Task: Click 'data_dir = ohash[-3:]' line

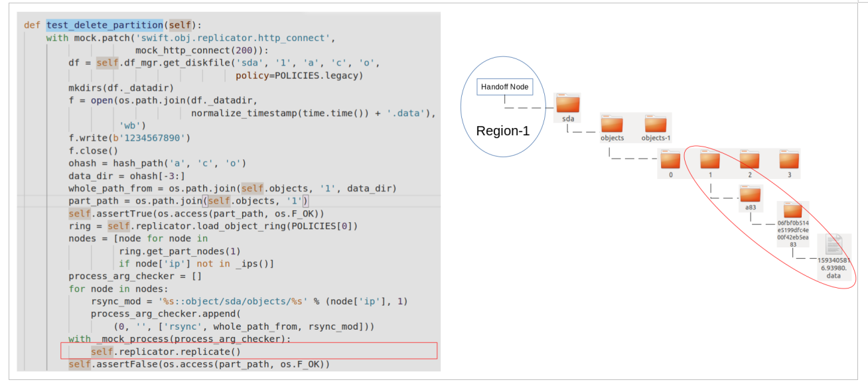Action: coord(127,176)
